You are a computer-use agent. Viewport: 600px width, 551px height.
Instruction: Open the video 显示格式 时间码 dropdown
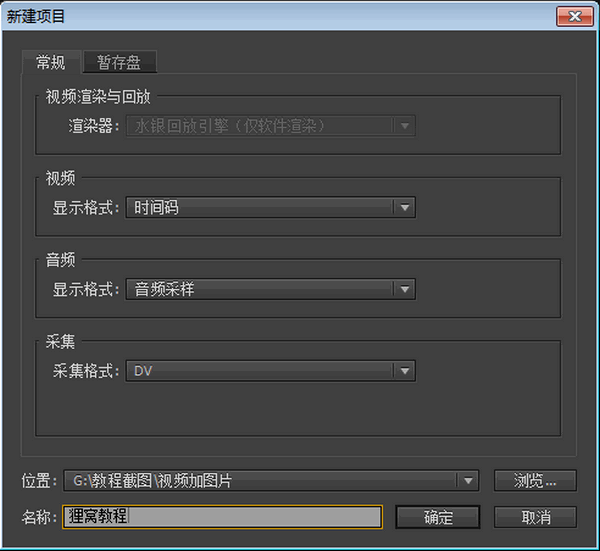point(271,207)
